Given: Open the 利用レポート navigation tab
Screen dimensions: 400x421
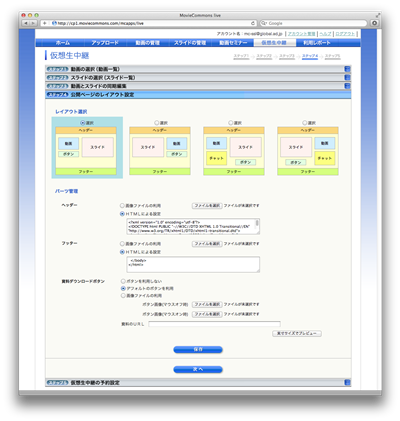Looking at the screenshot, I should click(317, 43).
